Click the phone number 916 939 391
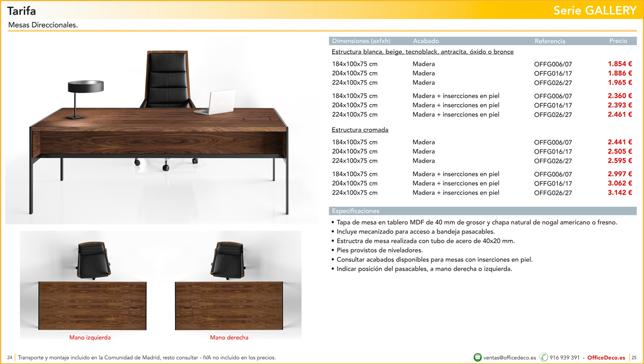Screen dimensions: 644x364 pos(564,358)
